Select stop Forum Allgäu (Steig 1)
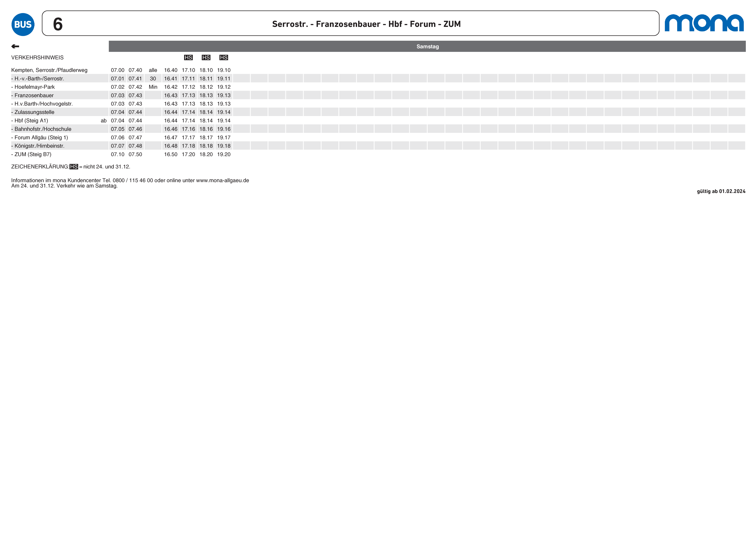Viewport: 756px width, 534px height. (x=40, y=138)
